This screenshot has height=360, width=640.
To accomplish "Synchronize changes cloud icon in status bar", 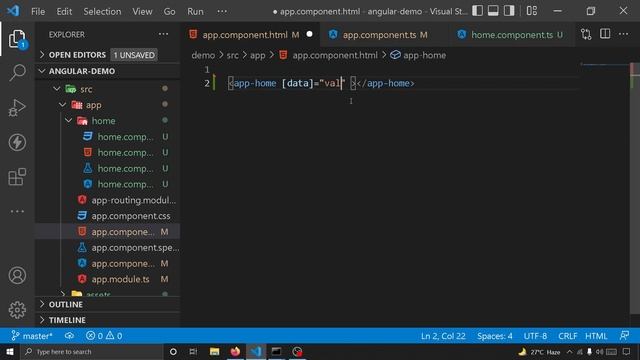I will click(x=69, y=336).
